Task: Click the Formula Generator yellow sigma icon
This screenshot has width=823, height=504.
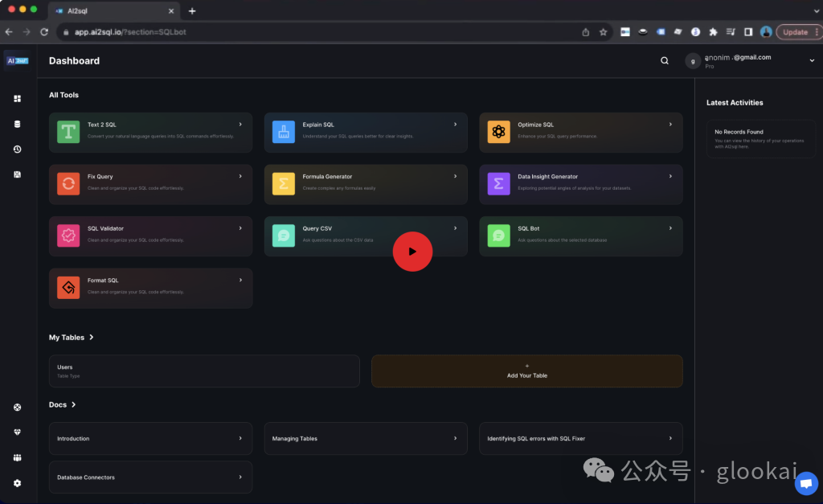Action: click(x=284, y=184)
